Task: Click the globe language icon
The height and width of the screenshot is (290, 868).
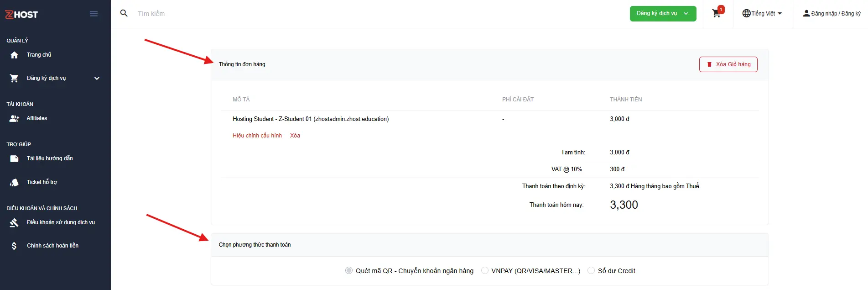Action: pyautogui.click(x=746, y=14)
